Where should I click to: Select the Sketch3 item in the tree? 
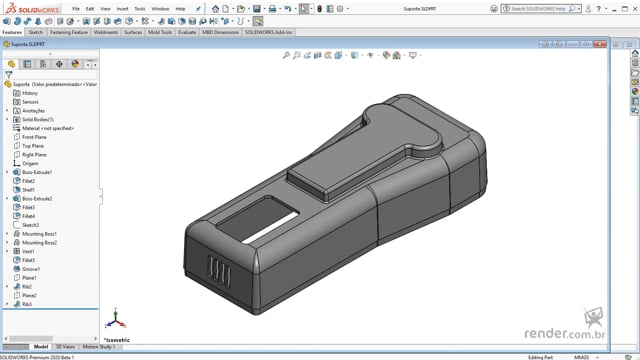pyautogui.click(x=26, y=225)
